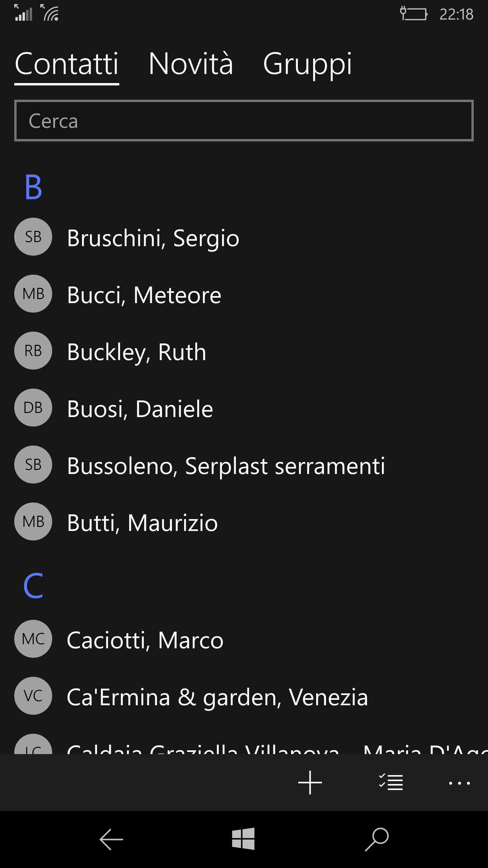
Task: Tap the VC avatar for Ca'Ermina & garden
Action: click(x=33, y=696)
